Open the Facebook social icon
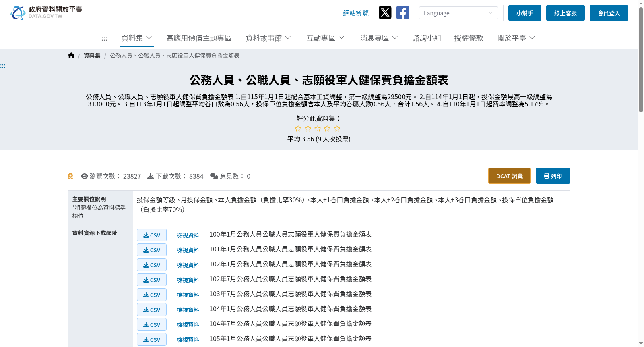 [402, 12]
